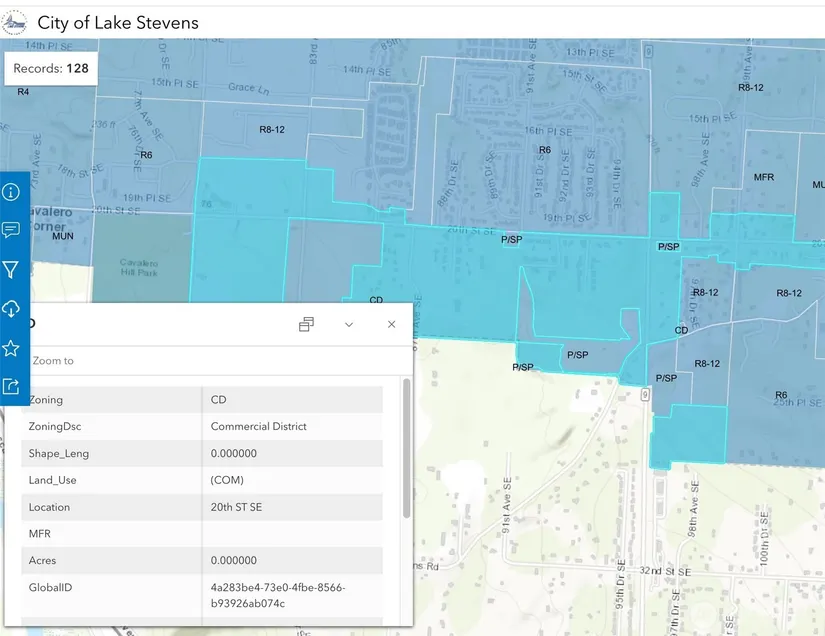Close the zoning popup panel
This screenshot has width=825, height=636.
click(391, 324)
